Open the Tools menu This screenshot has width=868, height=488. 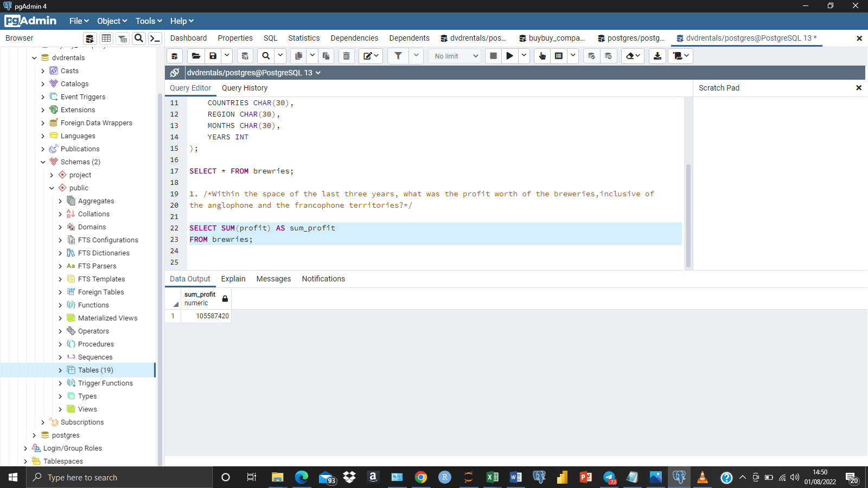[x=145, y=21]
